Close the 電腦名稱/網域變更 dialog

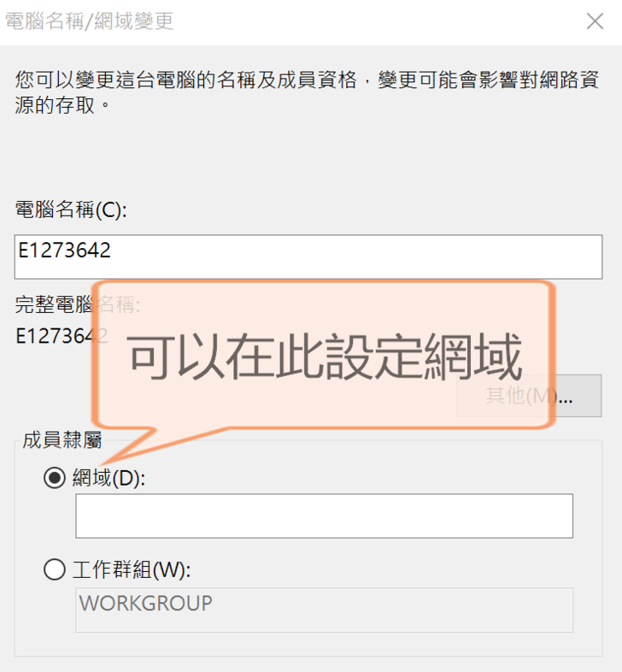point(595,21)
